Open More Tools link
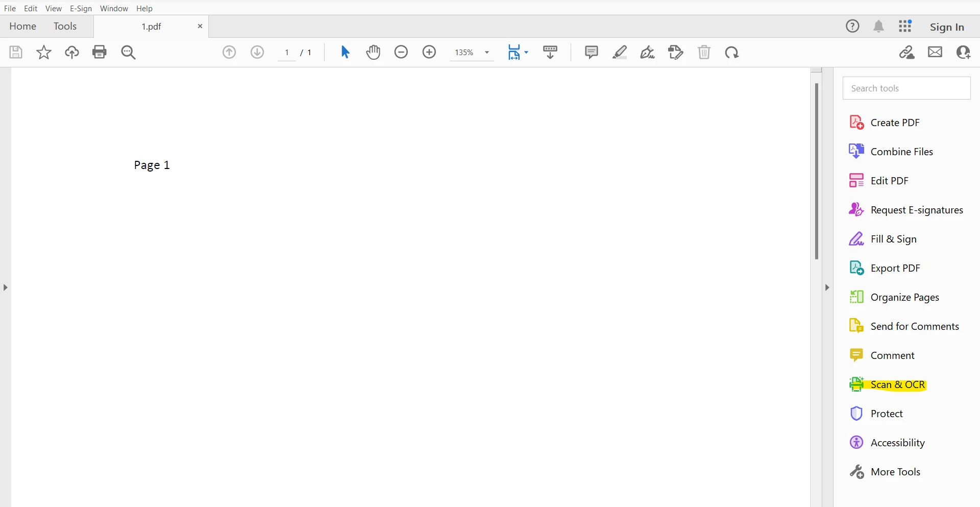The image size is (980, 507). (x=895, y=472)
